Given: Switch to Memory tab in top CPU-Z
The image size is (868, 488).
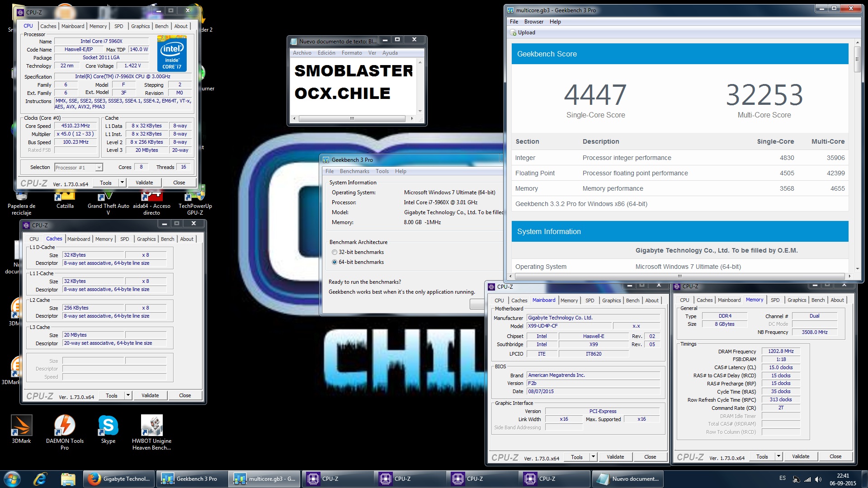Looking at the screenshot, I should pyautogui.click(x=98, y=26).
